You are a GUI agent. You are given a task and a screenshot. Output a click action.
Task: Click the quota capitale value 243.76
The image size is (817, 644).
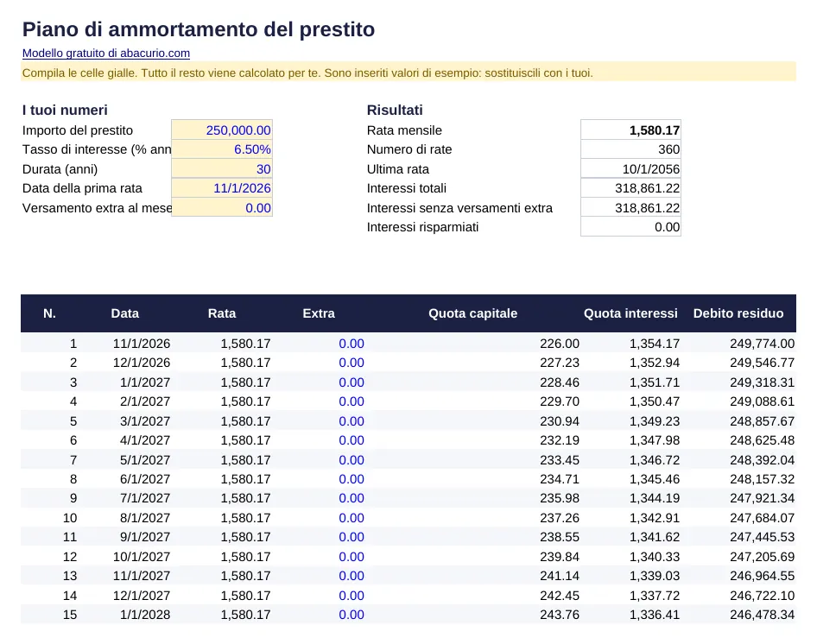560,615
